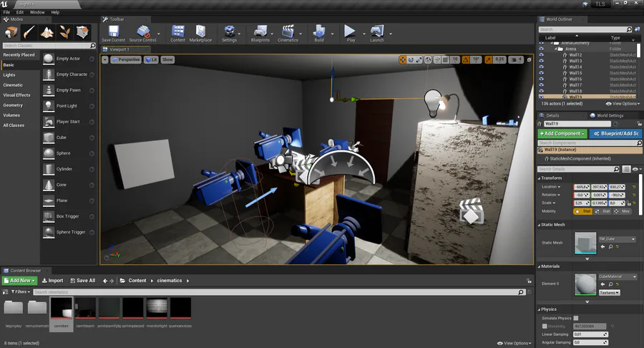Open View Options in World Outliner

click(x=623, y=104)
